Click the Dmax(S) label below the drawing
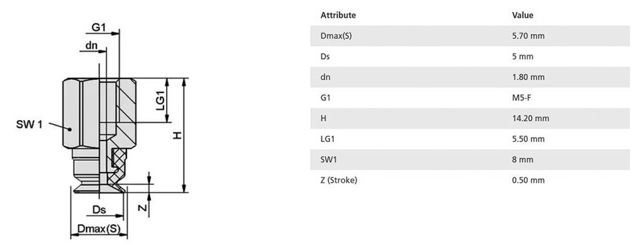This screenshot has height=252, width=644. coord(98,229)
